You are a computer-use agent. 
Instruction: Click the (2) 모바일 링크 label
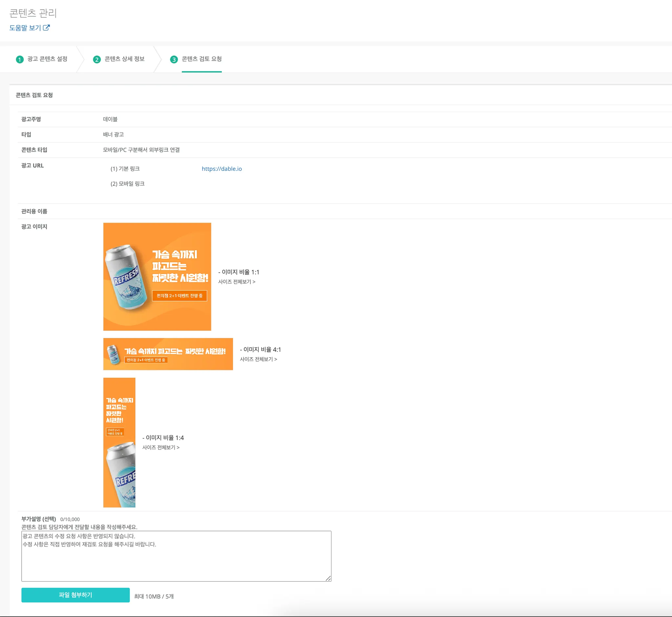pos(127,184)
